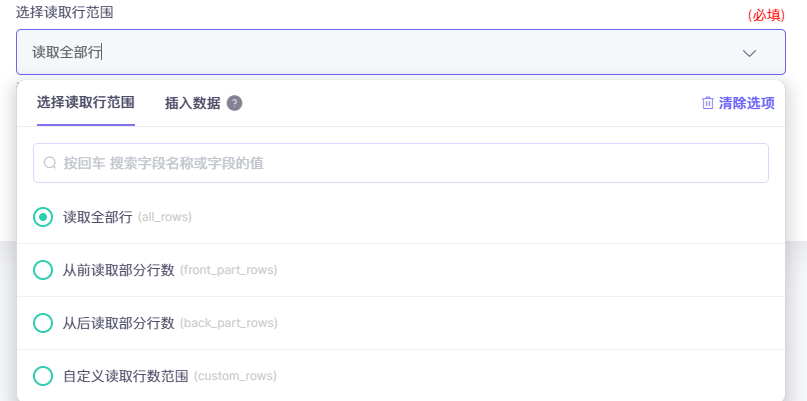
Task: Click the 选择读取行范围 field label above the dropdown
Action: point(65,12)
